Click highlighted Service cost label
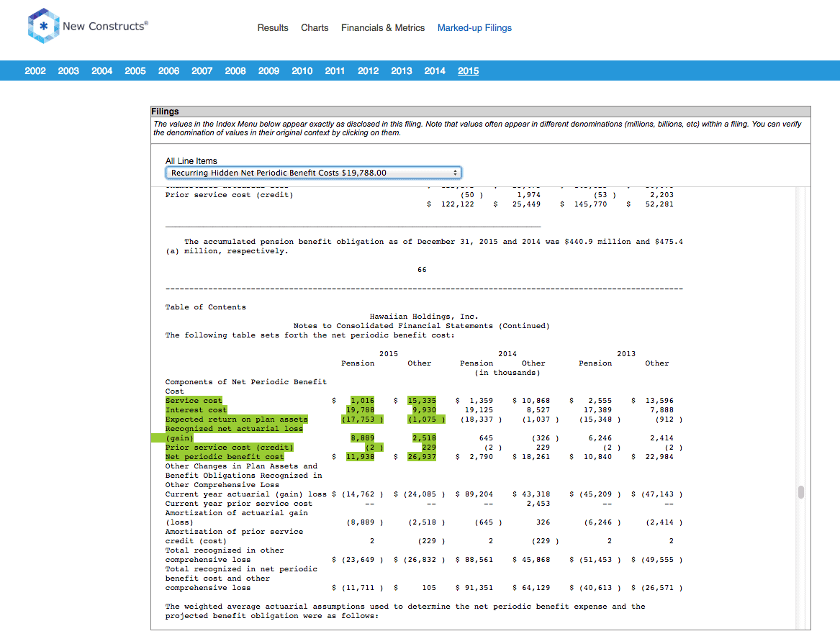Viewport: 840px width, 644px height. [194, 400]
